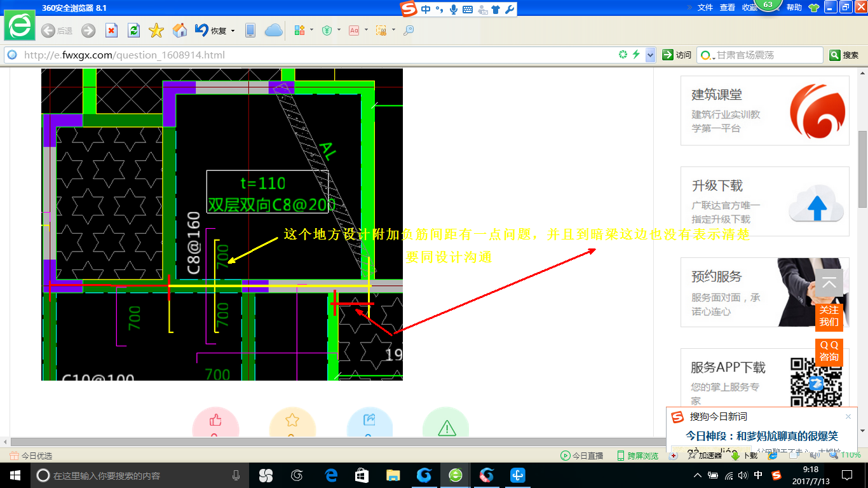Viewport: 868px width, 488px height.
Task: Open favorites with the yellow star icon
Action: 156,30
